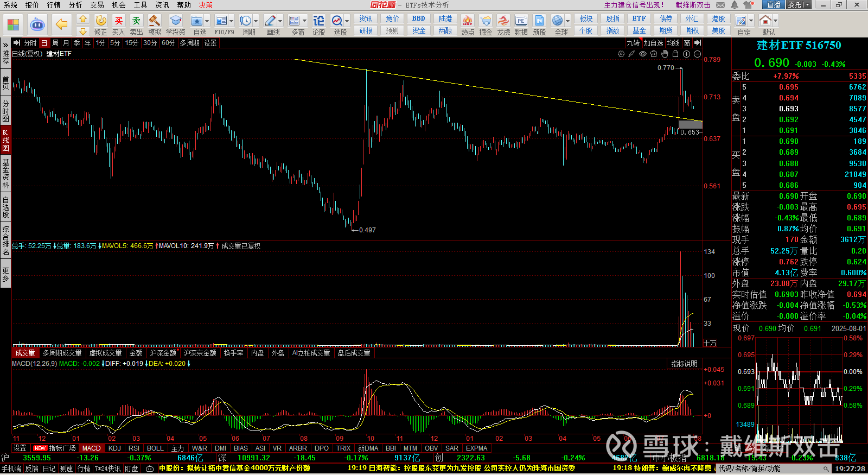Toggle the chart eye visibility icon

643,54
